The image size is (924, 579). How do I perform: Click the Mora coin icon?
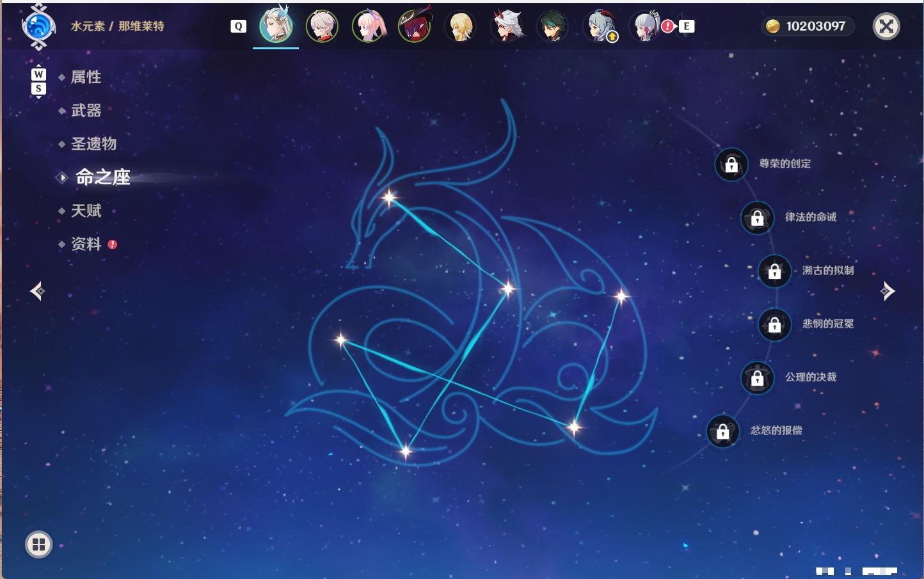click(x=772, y=26)
